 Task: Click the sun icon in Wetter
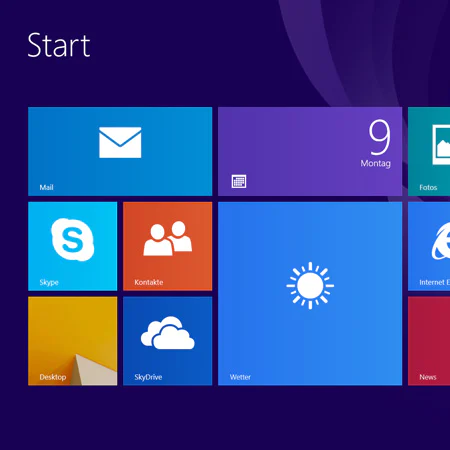(x=310, y=286)
